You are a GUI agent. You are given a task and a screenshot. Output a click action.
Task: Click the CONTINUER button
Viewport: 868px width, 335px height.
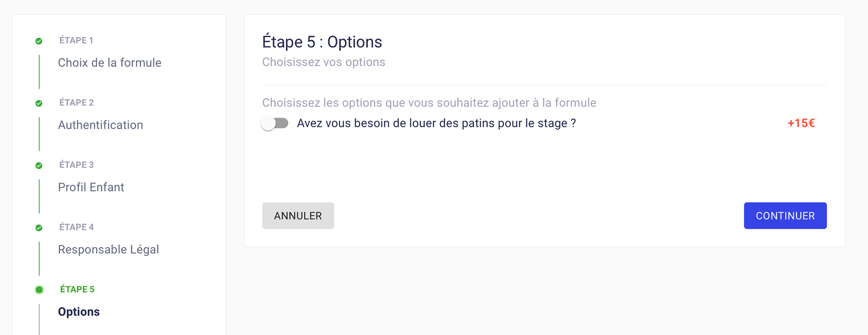coord(785,215)
